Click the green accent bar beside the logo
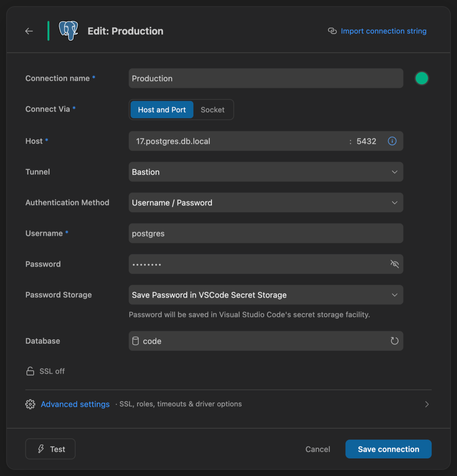Screen dimensions: 457x476 tap(48, 31)
